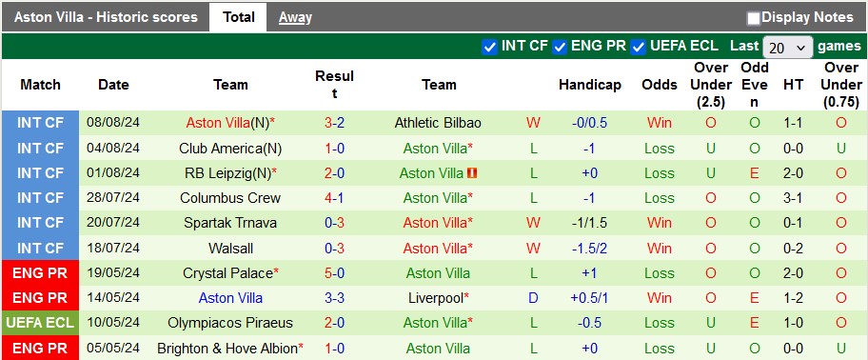Click the 3-2 result score

click(334, 123)
